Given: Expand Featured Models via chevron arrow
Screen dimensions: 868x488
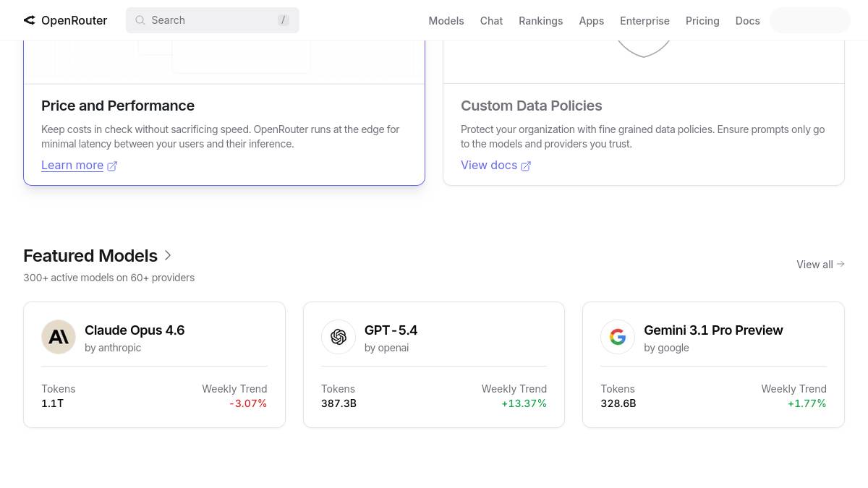Looking at the screenshot, I should tap(168, 256).
